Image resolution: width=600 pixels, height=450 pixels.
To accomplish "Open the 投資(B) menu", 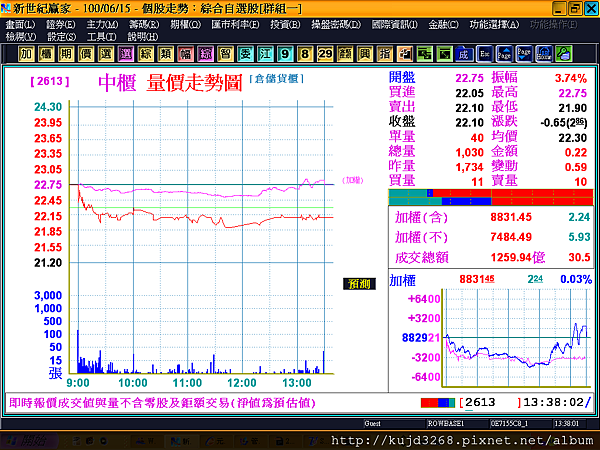I will (x=285, y=25).
